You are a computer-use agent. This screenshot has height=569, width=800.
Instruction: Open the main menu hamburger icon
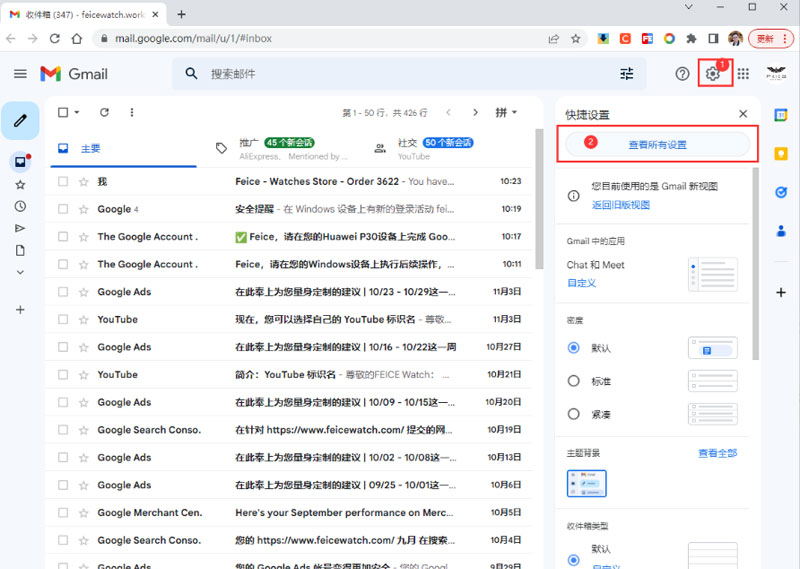click(20, 74)
